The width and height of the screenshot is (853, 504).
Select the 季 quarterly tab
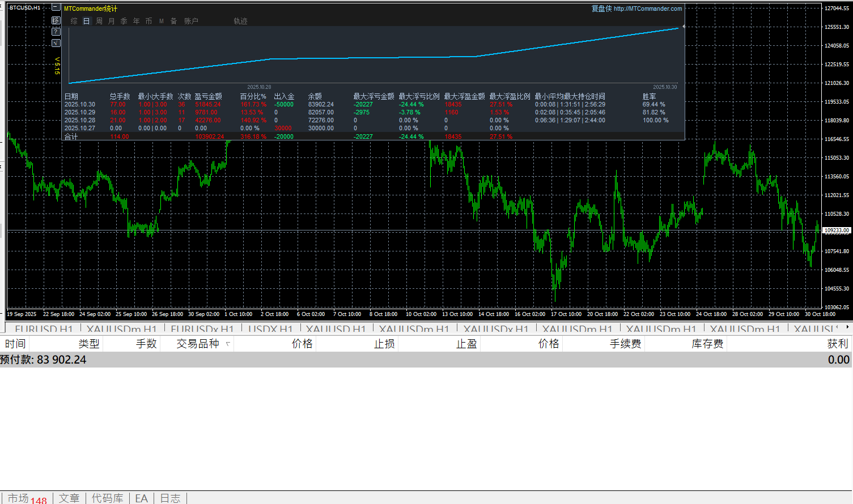click(x=124, y=21)
